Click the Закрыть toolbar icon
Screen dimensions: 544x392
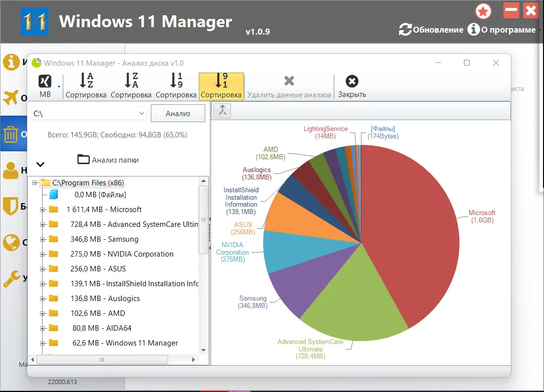(x=352, y=81)
